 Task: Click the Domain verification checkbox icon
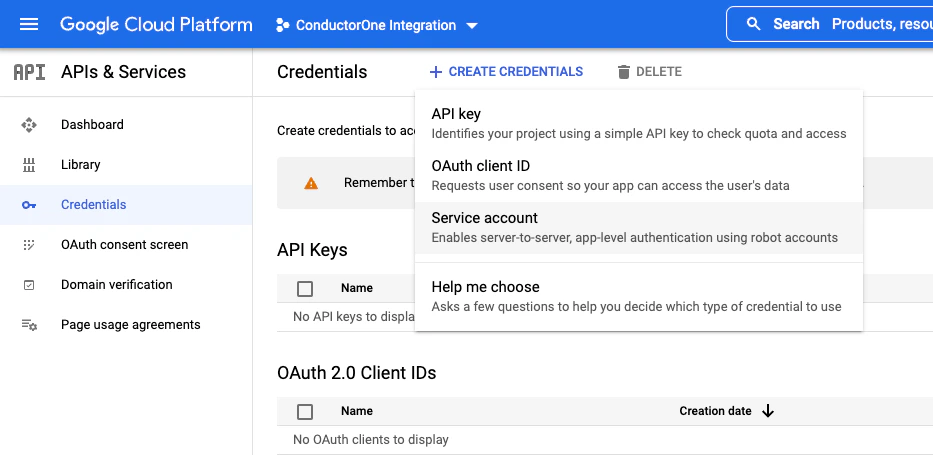pyautogui.click(x=29, y=285)
